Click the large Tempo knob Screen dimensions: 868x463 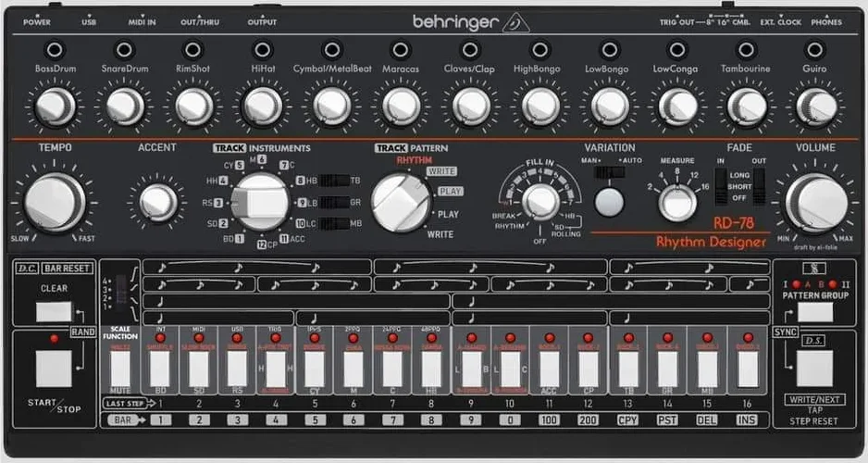point(55,201)
